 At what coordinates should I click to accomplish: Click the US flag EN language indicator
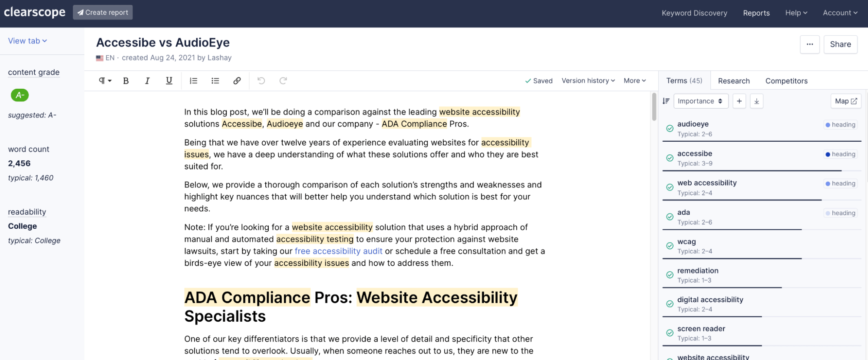pyautogui.click(x=105, y=58)
